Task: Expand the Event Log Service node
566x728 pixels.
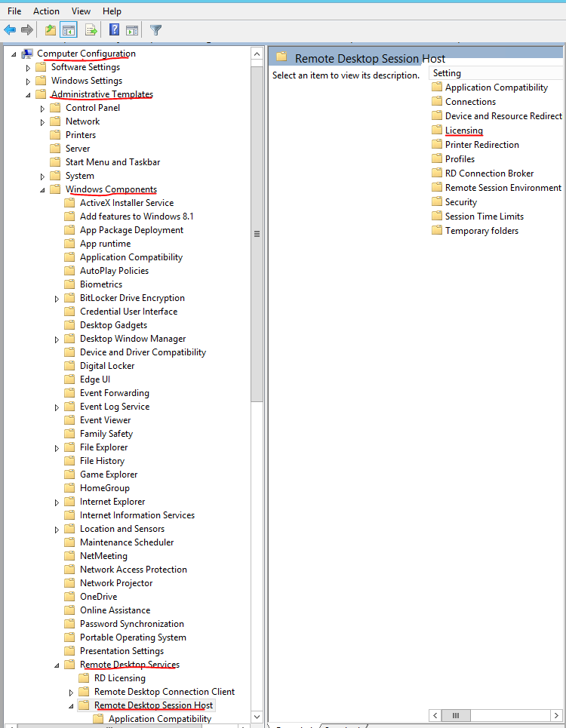Action: pyautogui.click(x=57, y=407)
